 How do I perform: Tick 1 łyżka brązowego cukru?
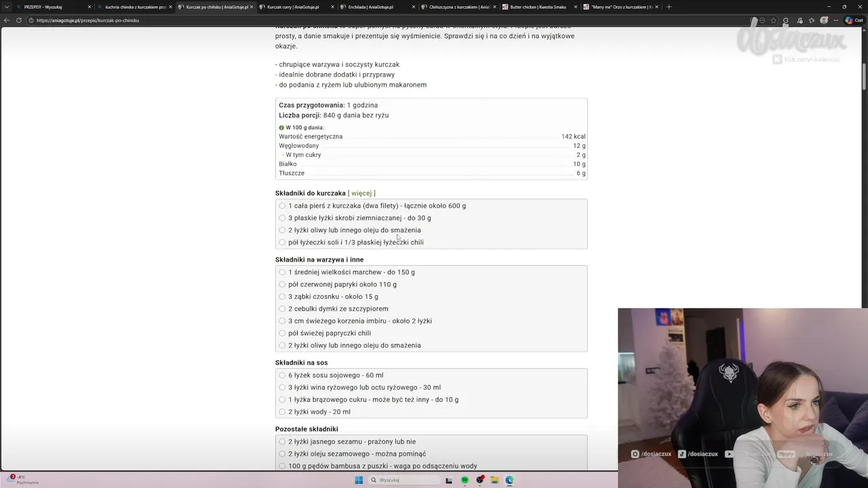[282, 399]
